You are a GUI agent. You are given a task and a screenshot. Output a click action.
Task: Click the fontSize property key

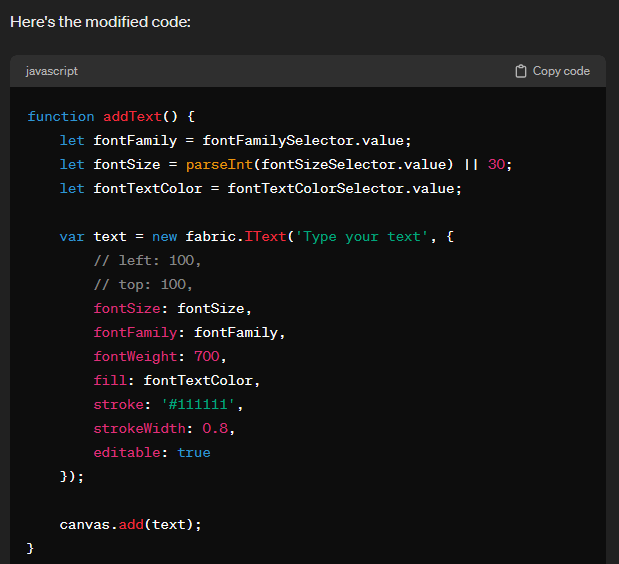coord(127,308)
